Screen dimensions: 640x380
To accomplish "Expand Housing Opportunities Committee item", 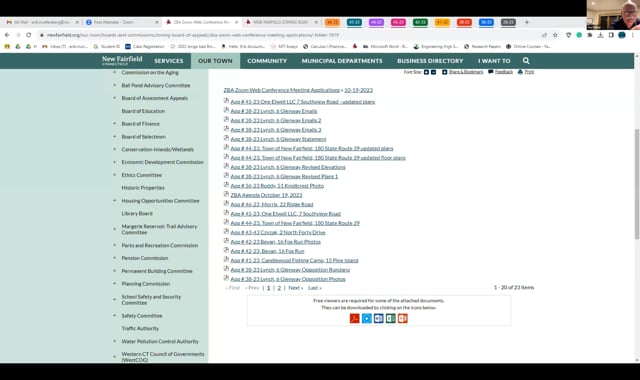I will (x=114, y=201).
